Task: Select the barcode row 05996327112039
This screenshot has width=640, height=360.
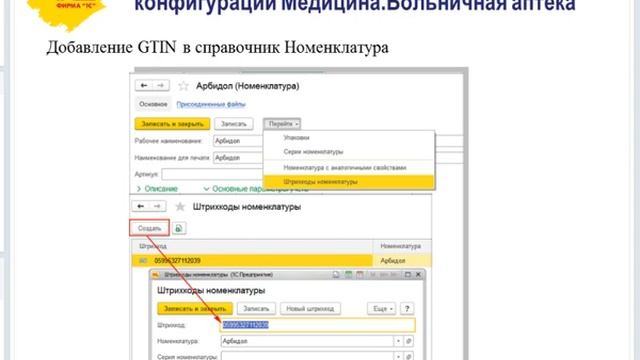Action: pyautogui.click(x=252, y=261)
